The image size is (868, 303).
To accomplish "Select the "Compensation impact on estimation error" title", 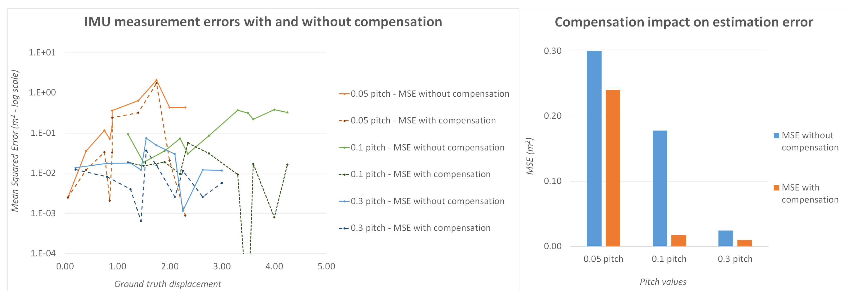I will click(683, 22).
